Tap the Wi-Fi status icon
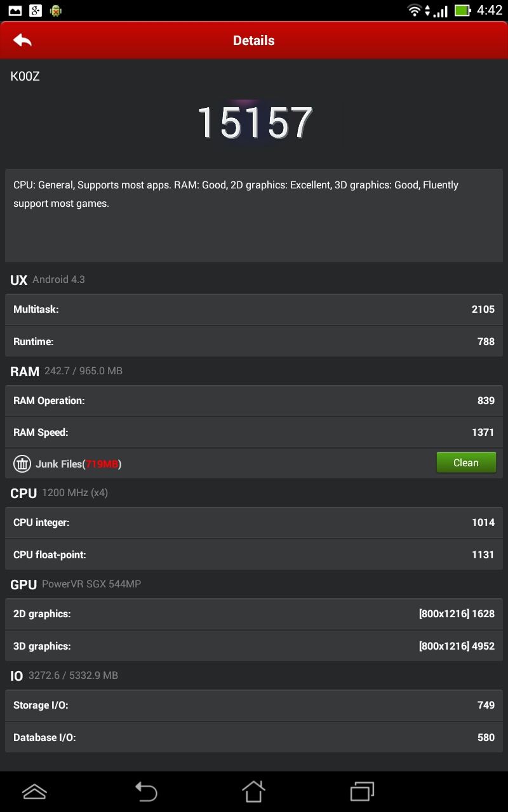Image resolution: width=508 pixels, height=812 pixels. point(415,10)
